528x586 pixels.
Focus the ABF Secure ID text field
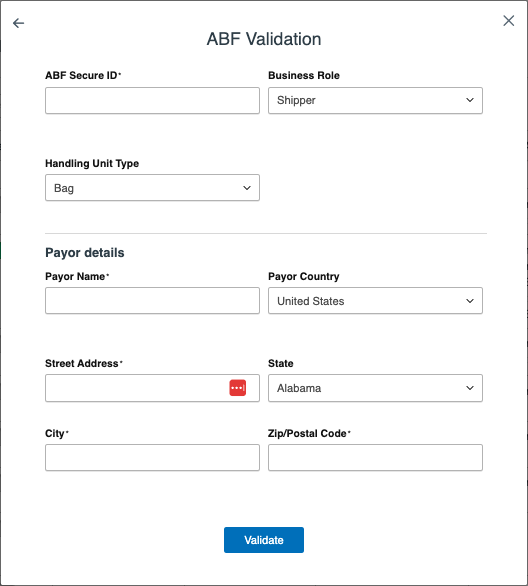pyautogui.click(x=152, y=101)
